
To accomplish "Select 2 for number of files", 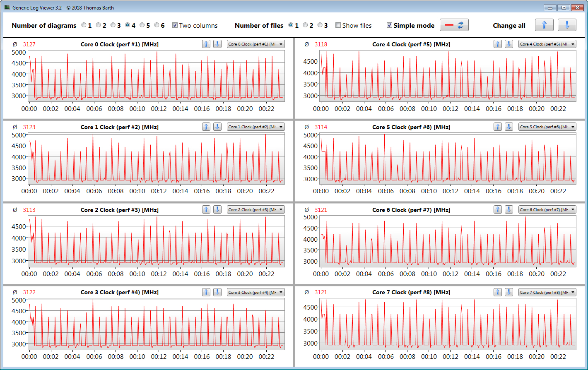I will pos(306,25).
